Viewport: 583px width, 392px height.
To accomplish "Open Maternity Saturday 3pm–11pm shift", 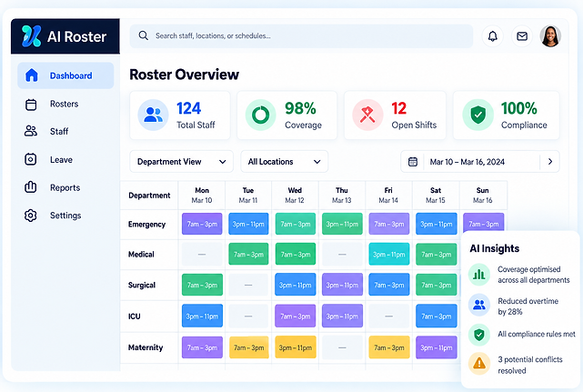I will click(437, 347).
